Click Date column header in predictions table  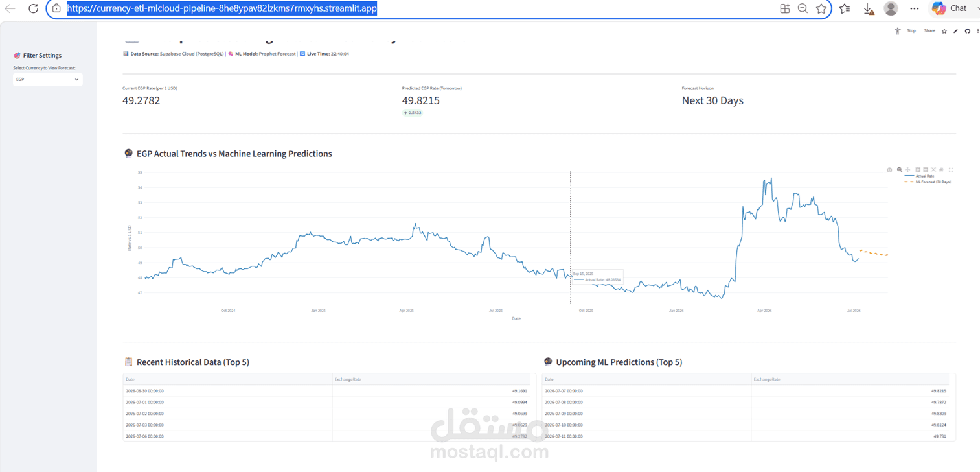(x=647, y=379)
